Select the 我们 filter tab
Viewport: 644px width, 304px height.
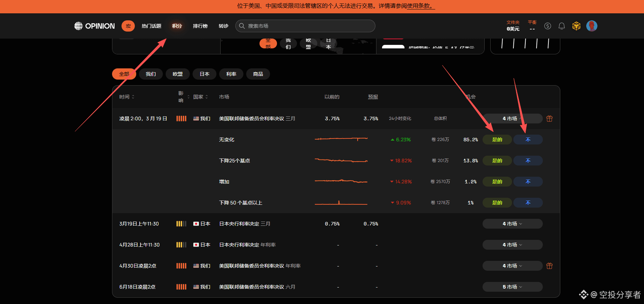pos(151,74)
